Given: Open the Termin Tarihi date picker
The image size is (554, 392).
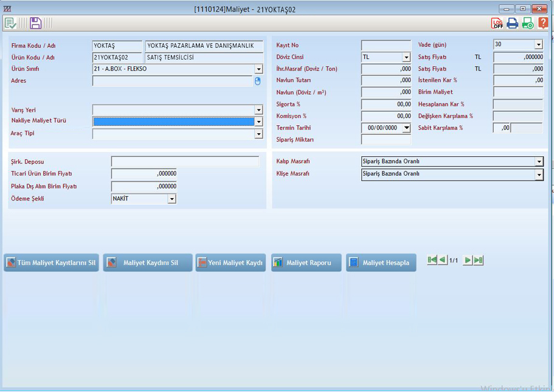Looking at the screenshot, I should pos(406,128).
